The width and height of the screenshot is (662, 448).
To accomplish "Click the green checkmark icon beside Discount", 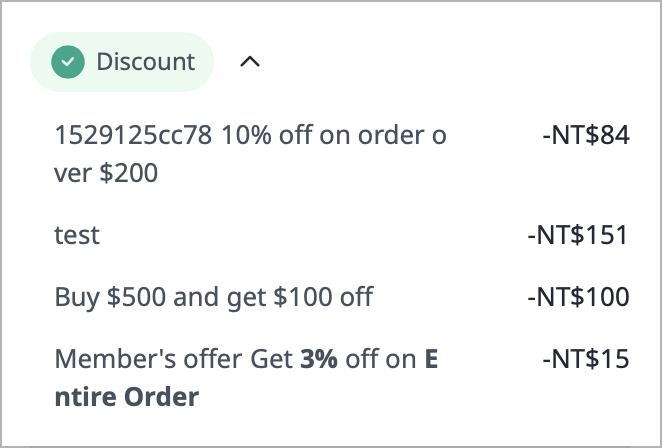I will point(68,62).
